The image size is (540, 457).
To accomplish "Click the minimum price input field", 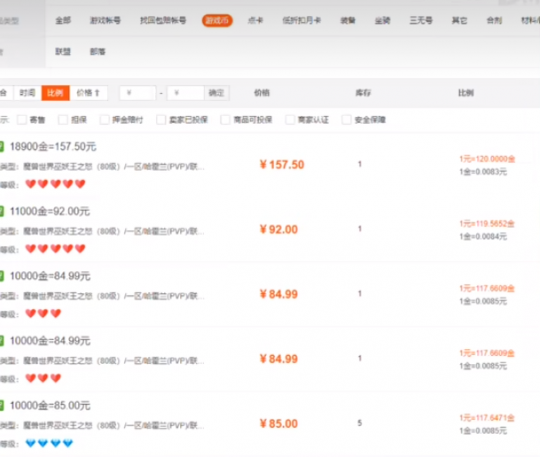I will click(137, 93).
